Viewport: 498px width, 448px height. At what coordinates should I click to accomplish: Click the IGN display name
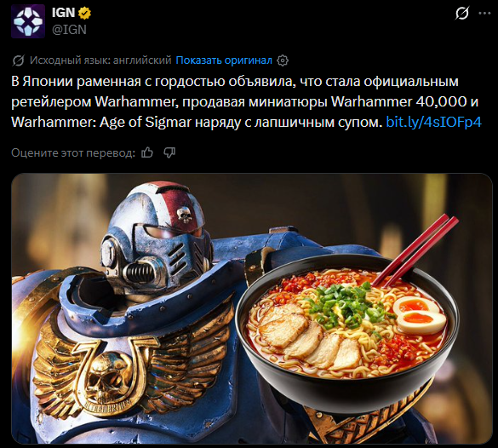(x=64, y=13)
